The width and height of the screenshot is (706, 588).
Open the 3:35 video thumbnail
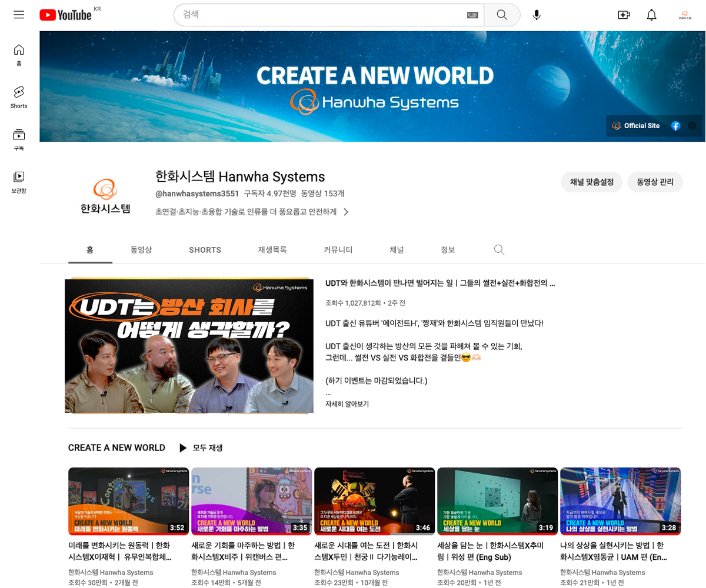251,501
